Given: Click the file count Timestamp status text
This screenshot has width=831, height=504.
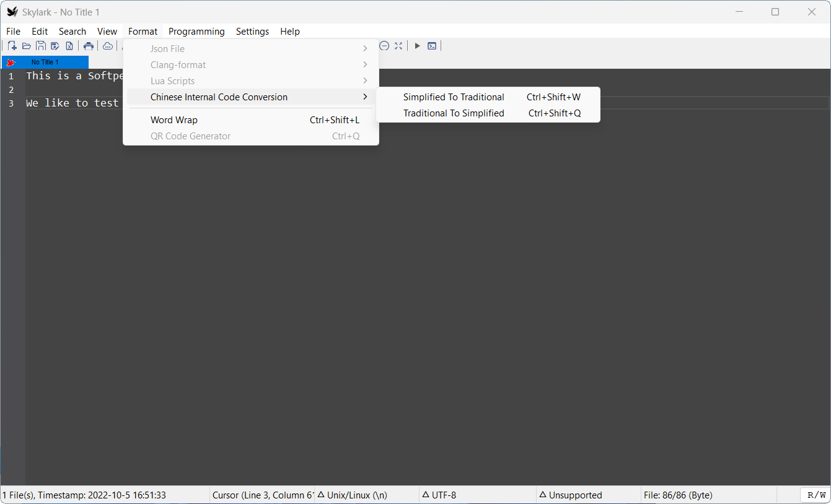Looking at the screenshot, I should click(84, 495).
